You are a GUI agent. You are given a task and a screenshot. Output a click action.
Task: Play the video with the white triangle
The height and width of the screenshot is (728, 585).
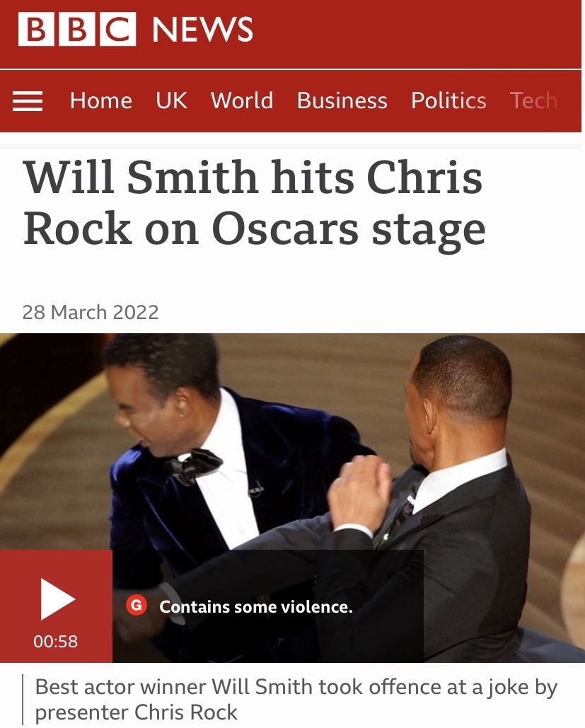pos(57,599)
